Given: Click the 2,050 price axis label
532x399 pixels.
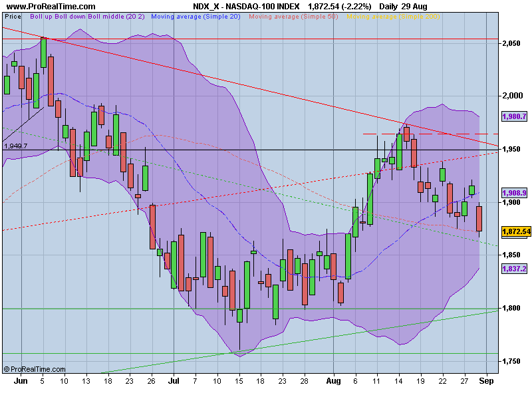Looking at the screenshot, I should coord(511,43).
